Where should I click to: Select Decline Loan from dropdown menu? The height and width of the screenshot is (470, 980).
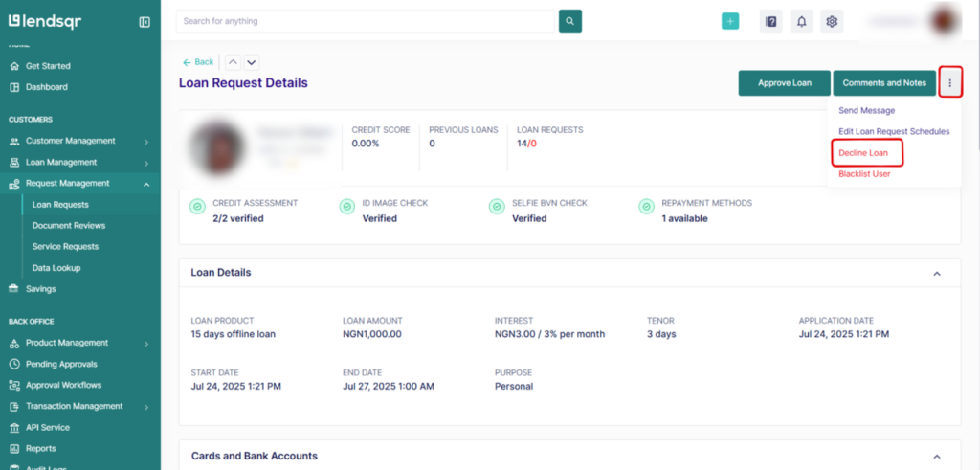[863, 153]
